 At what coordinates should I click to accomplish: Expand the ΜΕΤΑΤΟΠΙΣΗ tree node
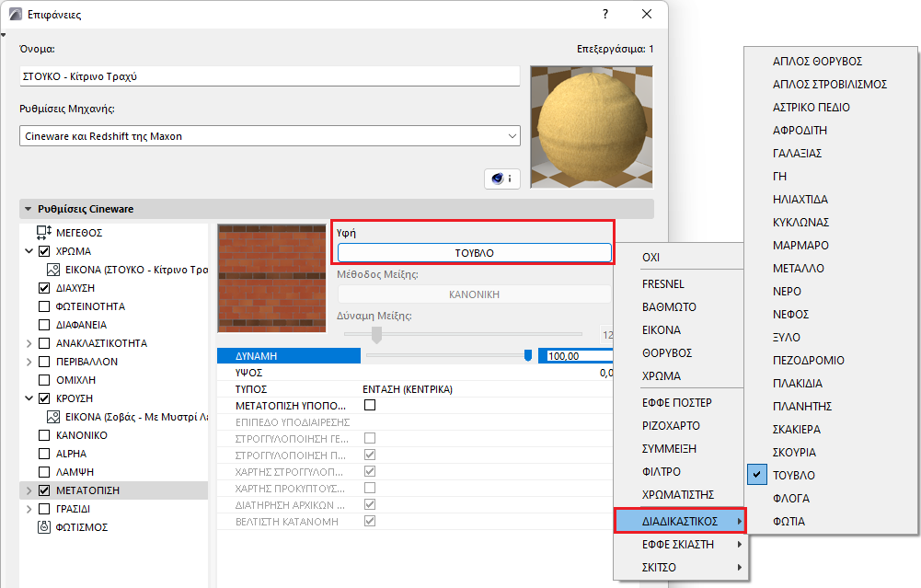pyautogui.click(x=29, y=490)
